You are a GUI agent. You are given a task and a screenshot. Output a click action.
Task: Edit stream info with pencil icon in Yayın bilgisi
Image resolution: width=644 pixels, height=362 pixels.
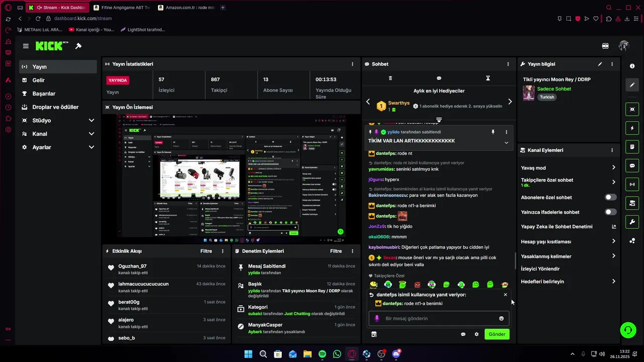(x=600, y=64)
